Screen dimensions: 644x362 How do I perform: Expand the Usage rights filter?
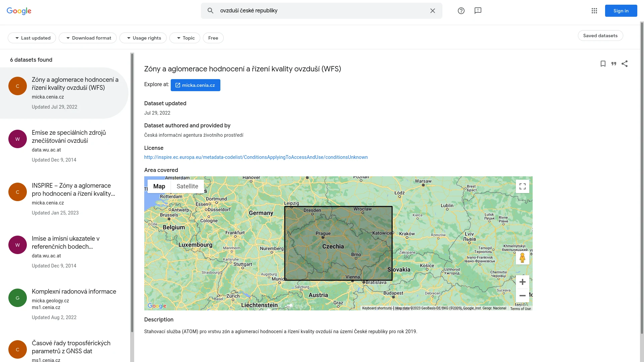(x=143, y=38)
